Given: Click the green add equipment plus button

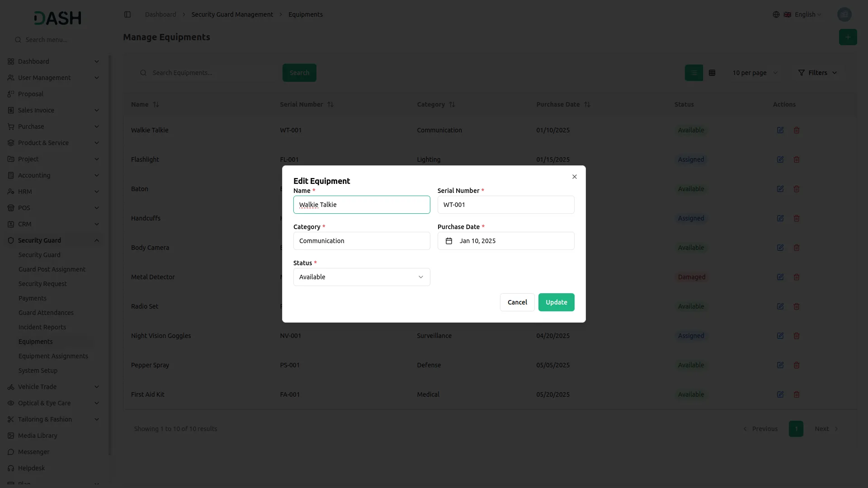Looking at the screenshot, I should click(x=848, y=37).
